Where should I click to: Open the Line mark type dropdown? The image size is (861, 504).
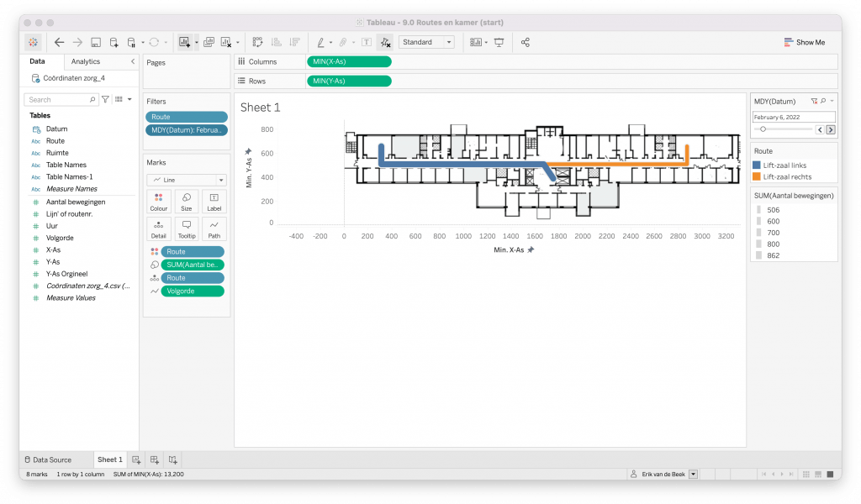tap(186, 180)
